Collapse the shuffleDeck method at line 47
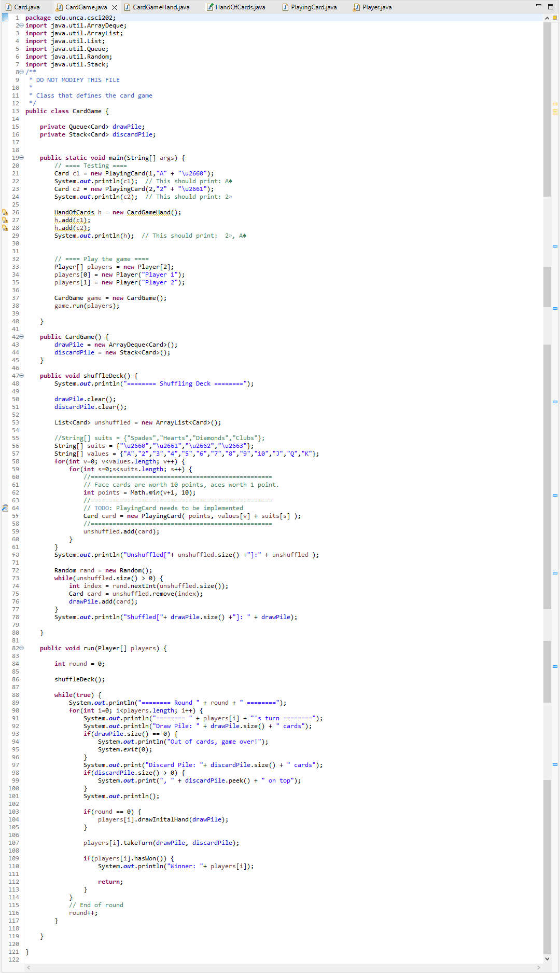 (21, 376)
